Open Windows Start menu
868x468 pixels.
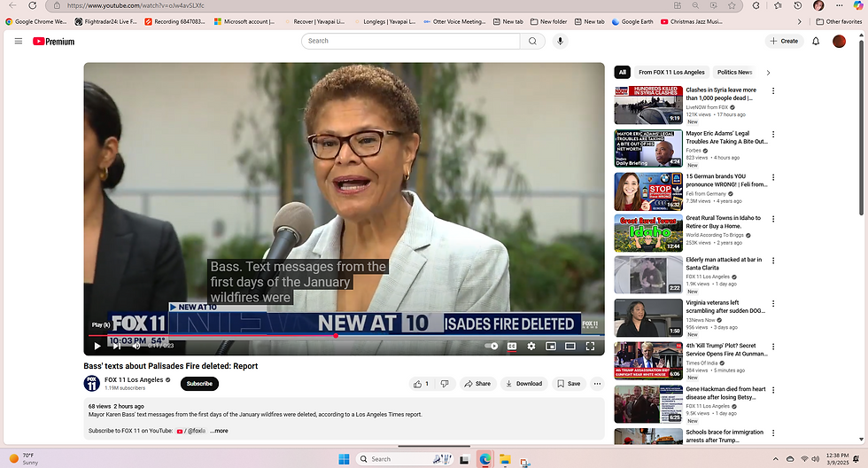[344, 459]
